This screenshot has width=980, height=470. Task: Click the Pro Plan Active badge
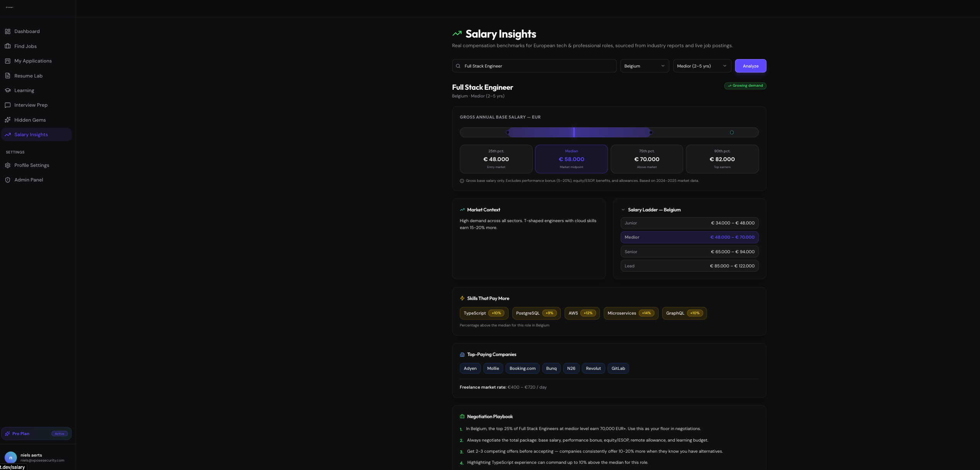pyautogui.click(x=59, y=434)
